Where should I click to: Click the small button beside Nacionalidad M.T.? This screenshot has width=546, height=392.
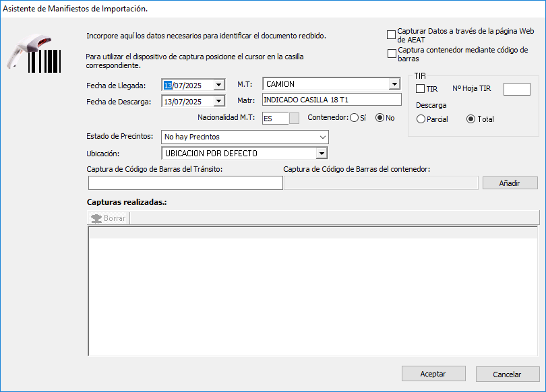tap(294, 119)
